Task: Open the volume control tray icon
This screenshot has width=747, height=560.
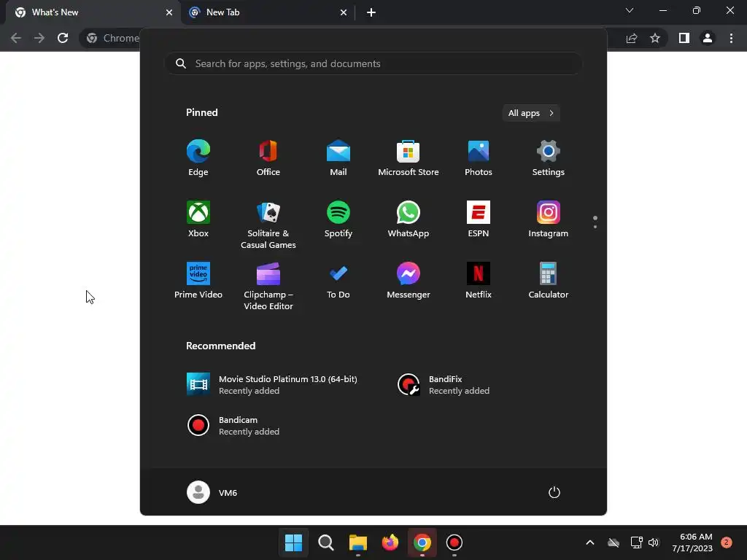Action: 654,542
